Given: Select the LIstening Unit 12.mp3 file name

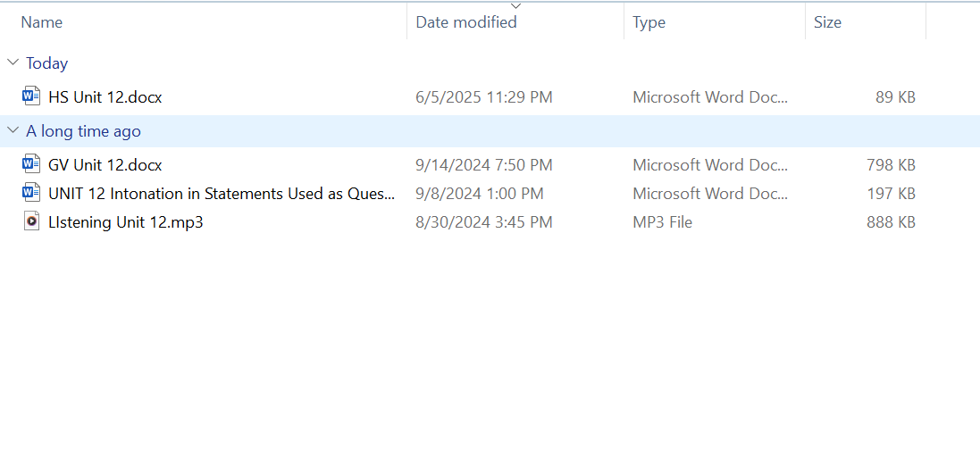Looking at the screenshot, I should tap(126, 221).
